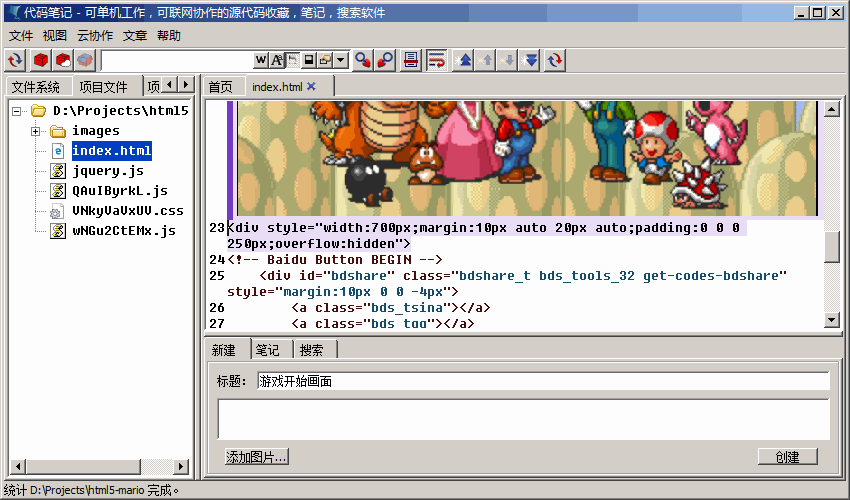Click the index.html browser file icon
This screenshot has height=500, width=850.
[x=58, y=151]
